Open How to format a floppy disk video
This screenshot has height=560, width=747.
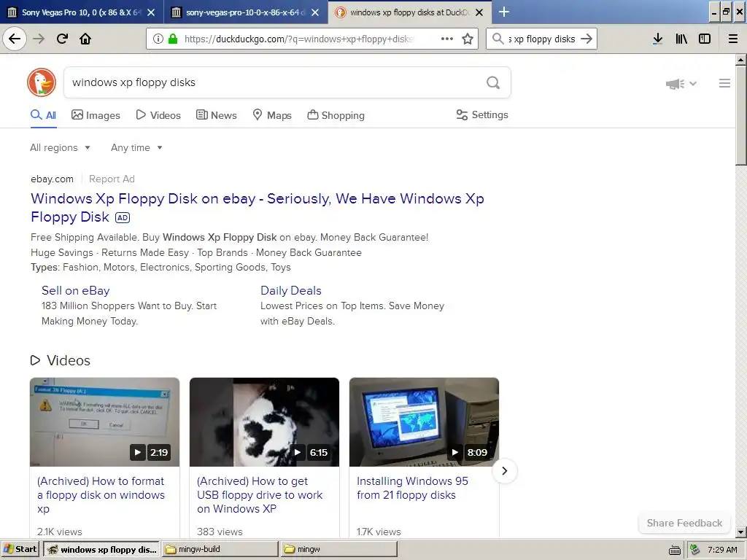[x=101, y=495]
